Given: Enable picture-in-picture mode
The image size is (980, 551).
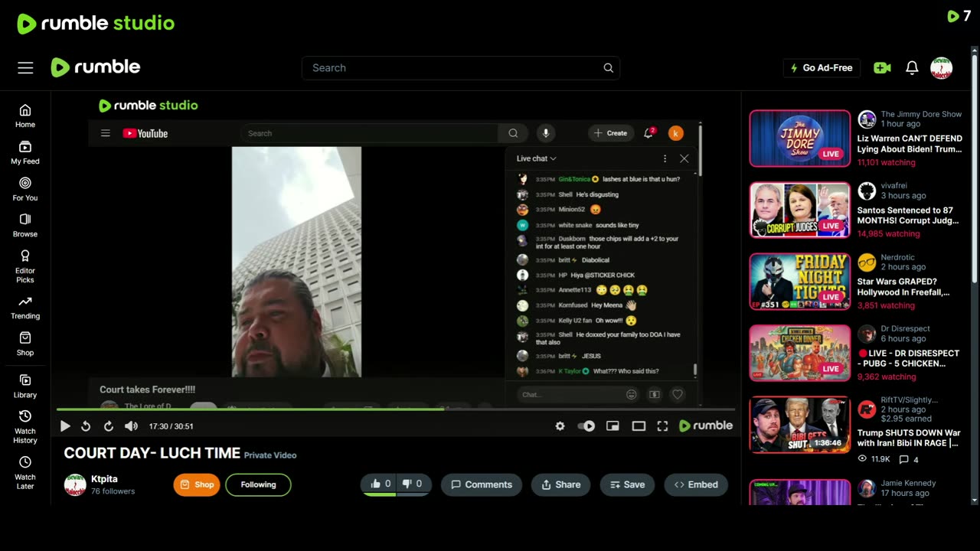Looking at the screenshot, I should coord(612,426).
